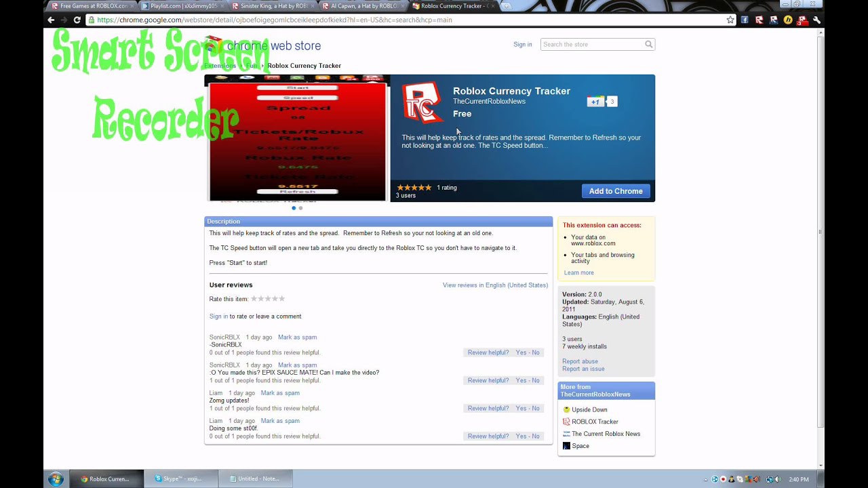Open The Current Roblox News extension link
Viewport: 868px width, 488px height.
606,434
